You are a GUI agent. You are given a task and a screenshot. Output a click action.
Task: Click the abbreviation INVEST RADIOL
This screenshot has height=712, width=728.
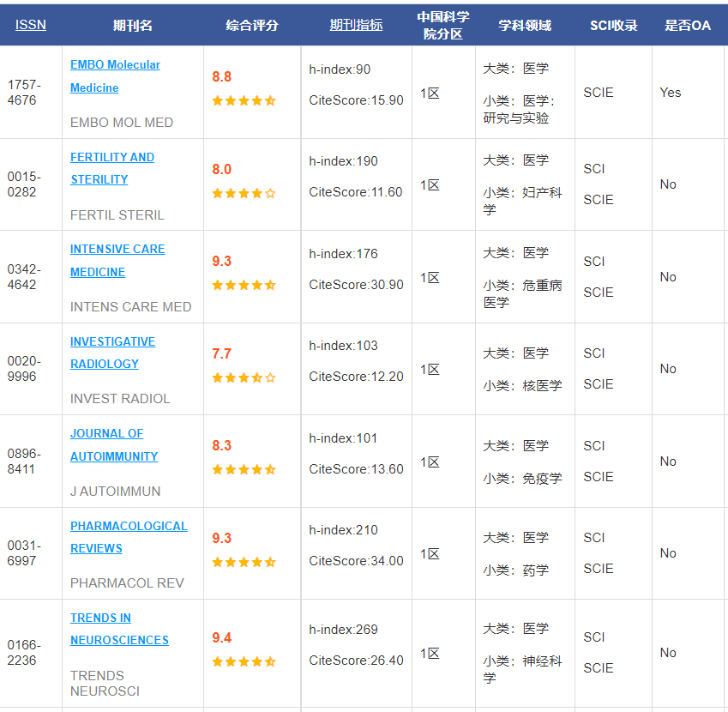tap(120, 399)
